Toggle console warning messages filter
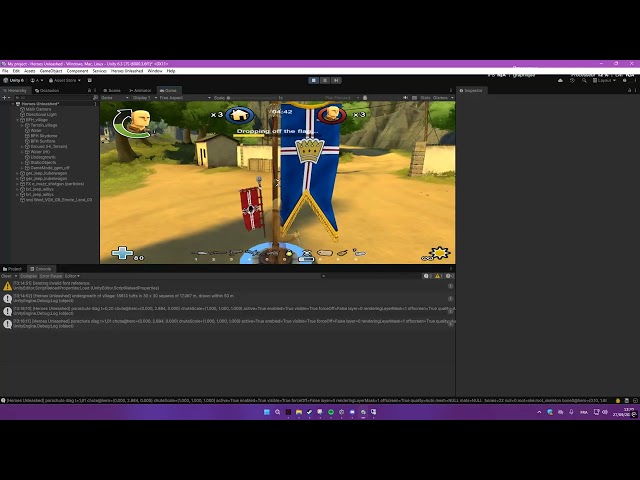This screenshot has width=640, height=480. click(x=439, y=276)
